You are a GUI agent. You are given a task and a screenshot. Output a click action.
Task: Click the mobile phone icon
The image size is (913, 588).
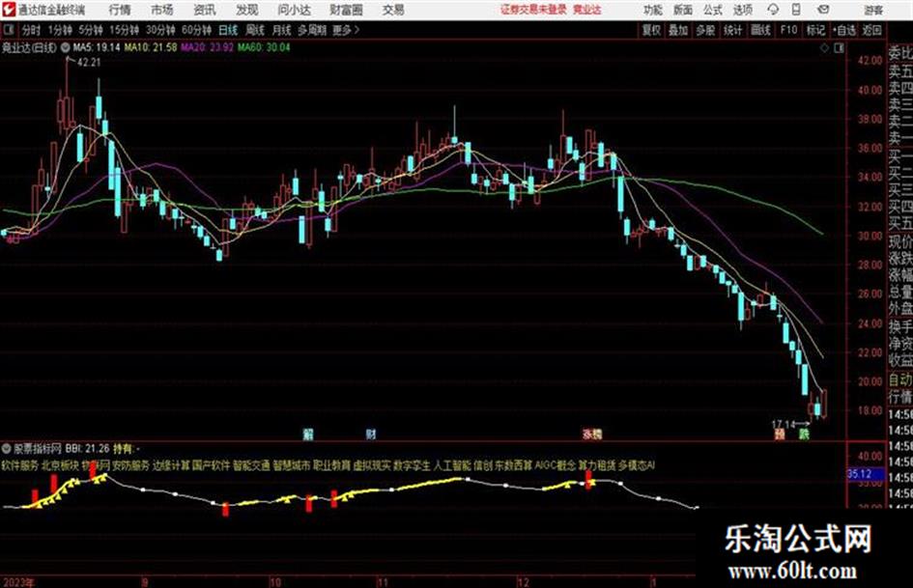click(x=796, y=10)
